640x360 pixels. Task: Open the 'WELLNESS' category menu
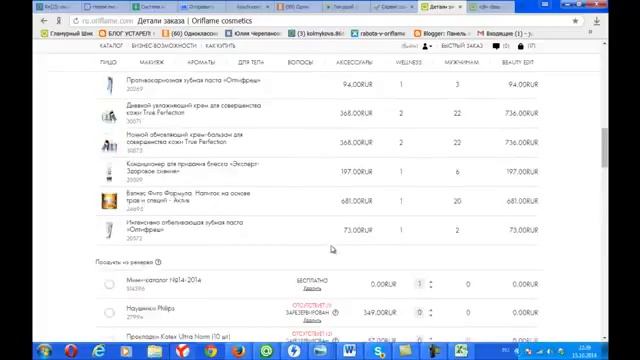click(x=409, y=62)
